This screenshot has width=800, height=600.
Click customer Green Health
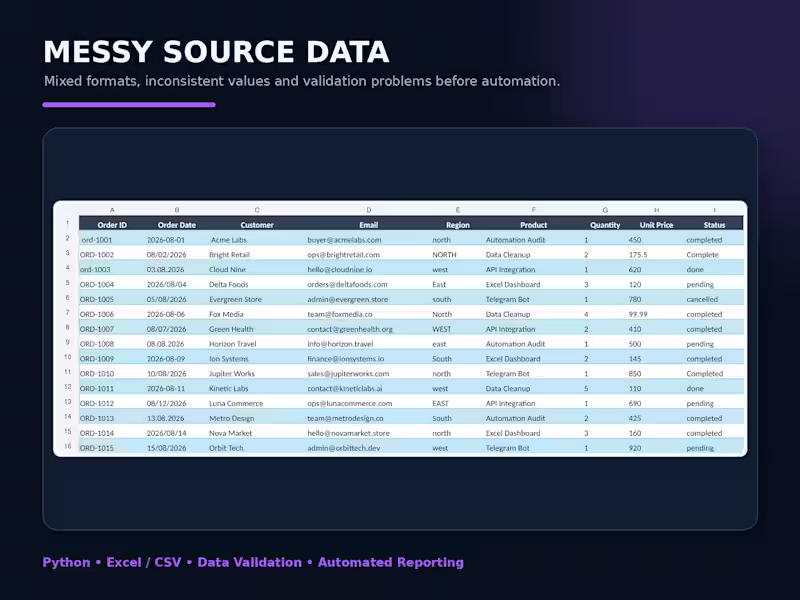[231, 329]
